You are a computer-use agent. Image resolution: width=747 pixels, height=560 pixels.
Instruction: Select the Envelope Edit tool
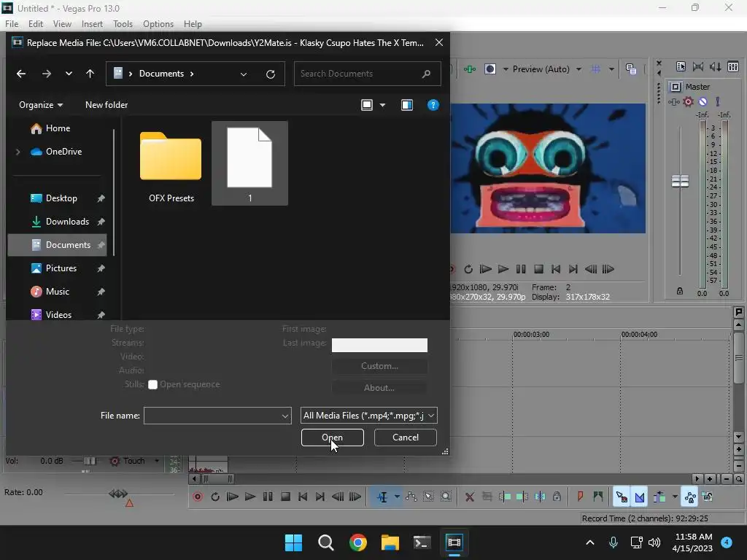coord(411,497)
